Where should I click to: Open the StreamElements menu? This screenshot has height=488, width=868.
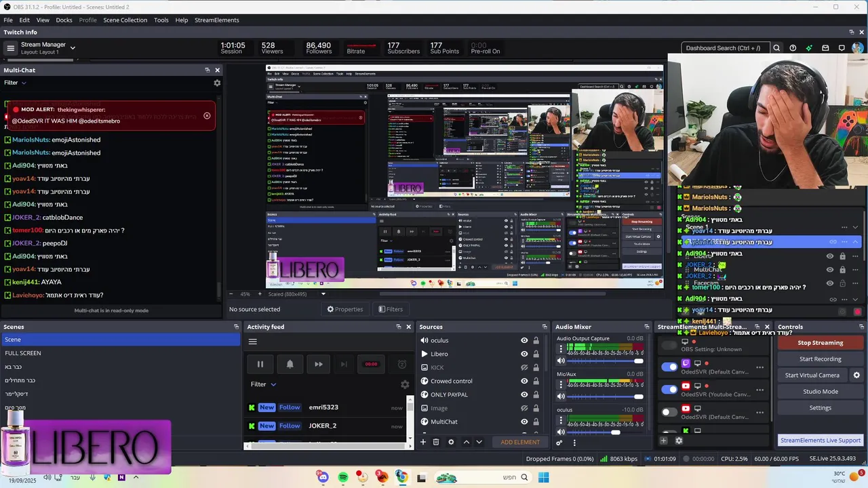(x=217, y=20)
